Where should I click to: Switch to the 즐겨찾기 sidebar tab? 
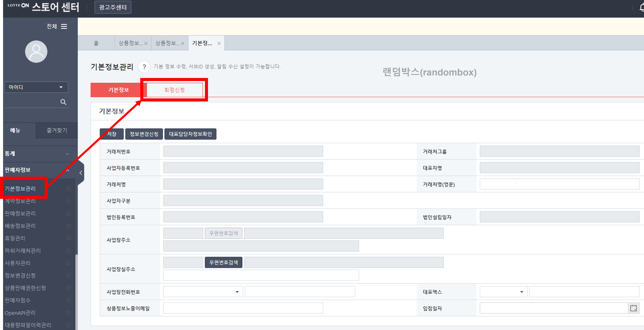(x=57, y=130)
